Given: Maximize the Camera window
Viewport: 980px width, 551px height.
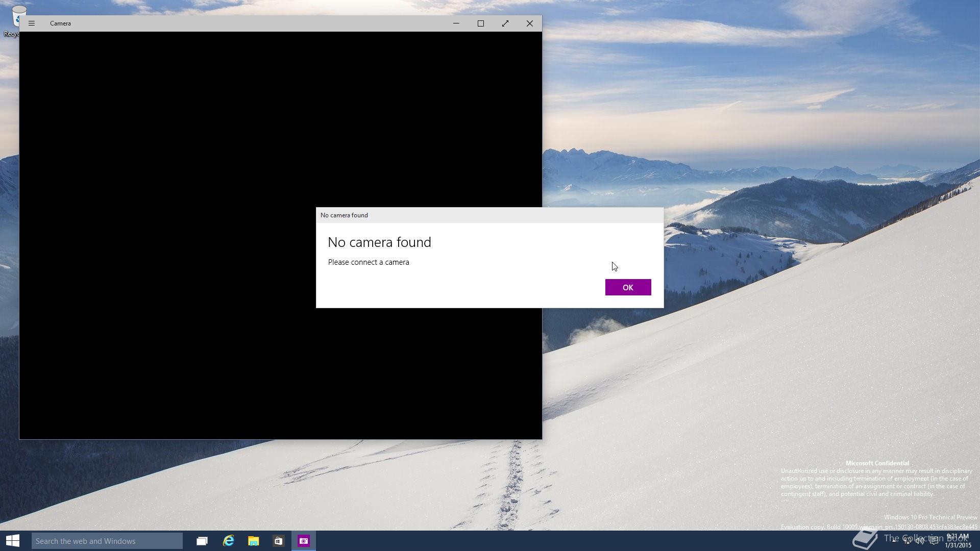Looking at the screenshot, I should pyautogui.click(x=481, y=23).
